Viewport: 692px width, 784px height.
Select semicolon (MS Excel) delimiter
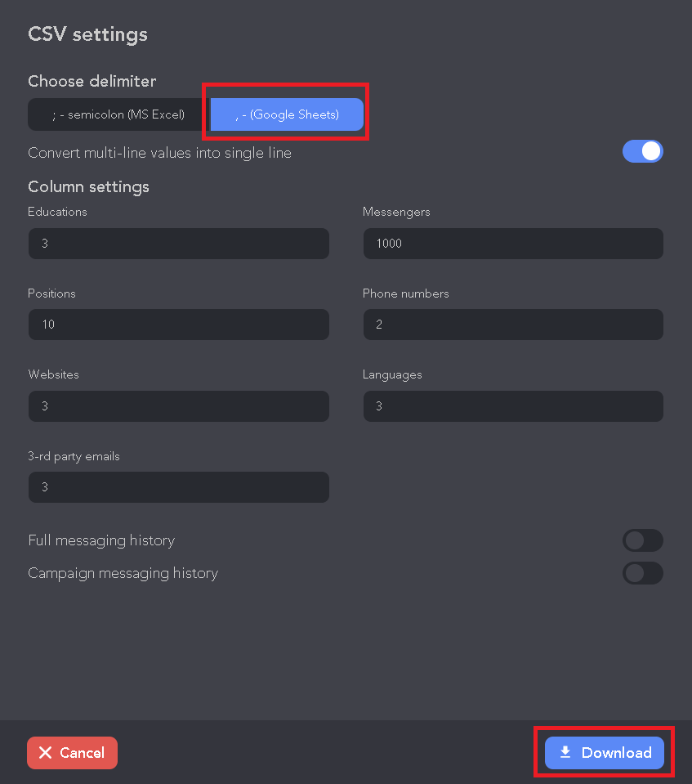click(118, 114)
